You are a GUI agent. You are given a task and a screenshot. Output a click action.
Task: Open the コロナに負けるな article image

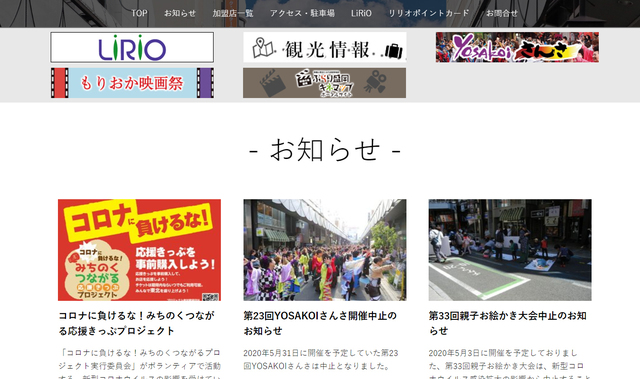(139, 250)
